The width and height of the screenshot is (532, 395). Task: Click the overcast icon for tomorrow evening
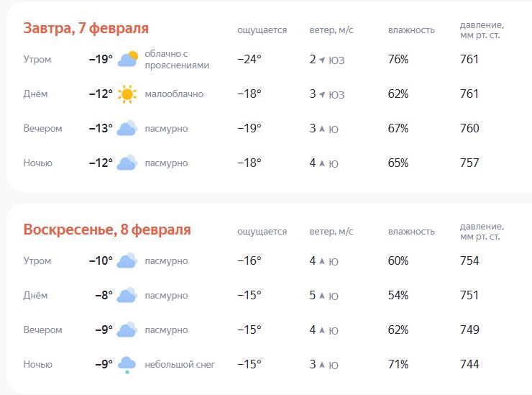point(127,128)
